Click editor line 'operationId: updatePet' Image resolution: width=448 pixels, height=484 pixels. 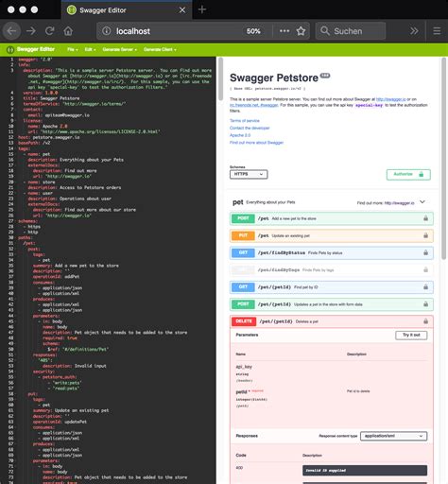click(x=60, y=422)
